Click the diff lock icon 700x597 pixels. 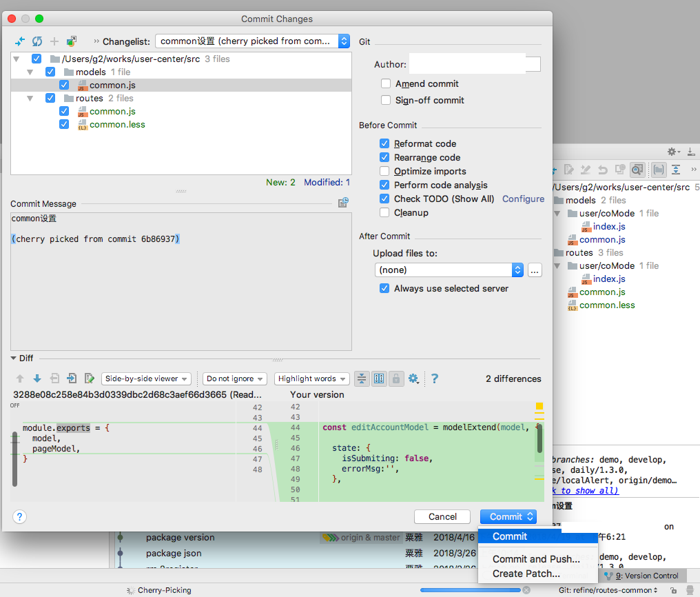pos(396,378)
